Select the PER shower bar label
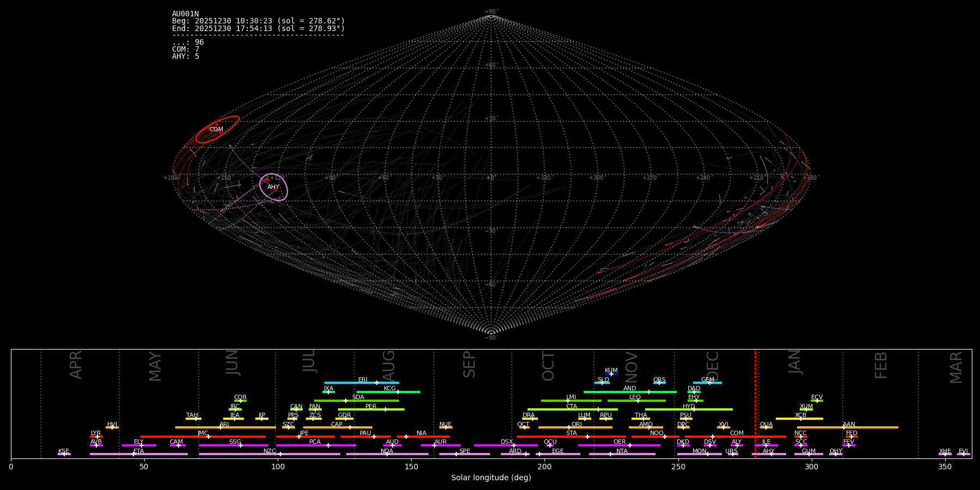The image size is (980, 490). click(x=371, y=407)
